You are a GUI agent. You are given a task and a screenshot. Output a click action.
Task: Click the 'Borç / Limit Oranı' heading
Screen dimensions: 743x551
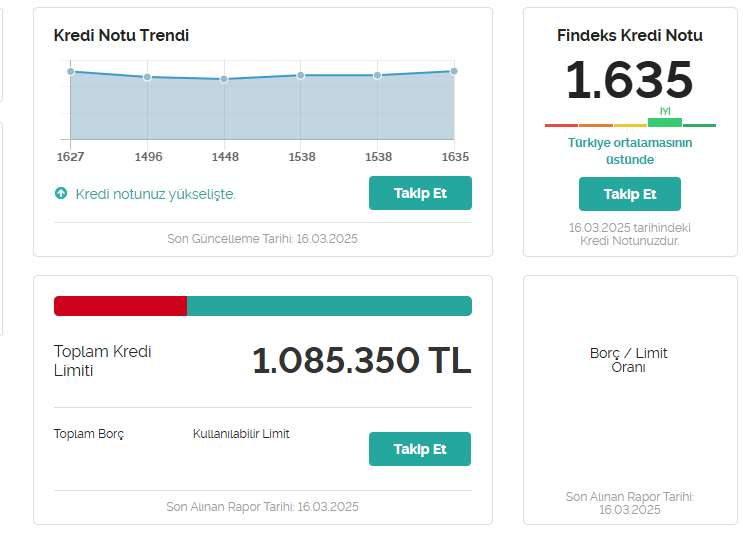628,360
